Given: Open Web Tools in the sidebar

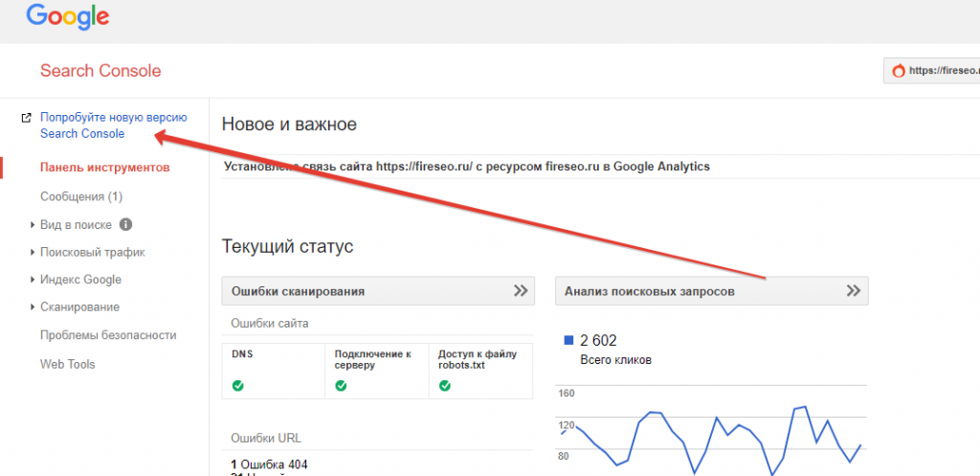Looking at the screenshot, I should coord(67,365).
